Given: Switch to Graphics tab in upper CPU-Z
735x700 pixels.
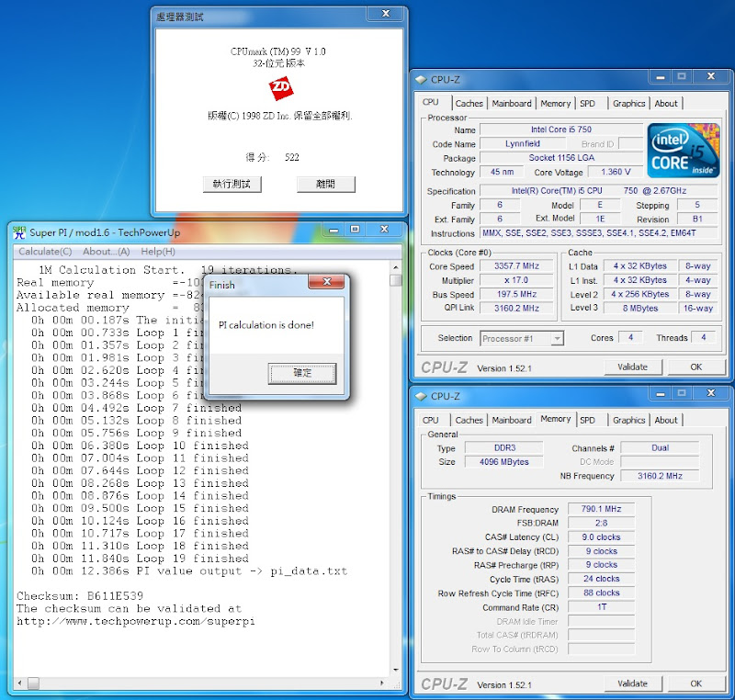Looking at the screenshot, I should click(629, 104).
